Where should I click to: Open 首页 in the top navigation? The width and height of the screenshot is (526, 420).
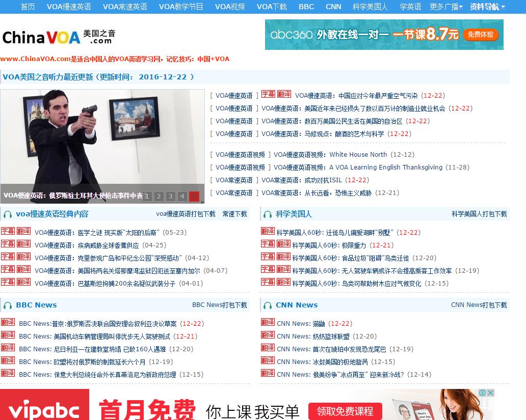pyautogui.click(x=28, y=7)
